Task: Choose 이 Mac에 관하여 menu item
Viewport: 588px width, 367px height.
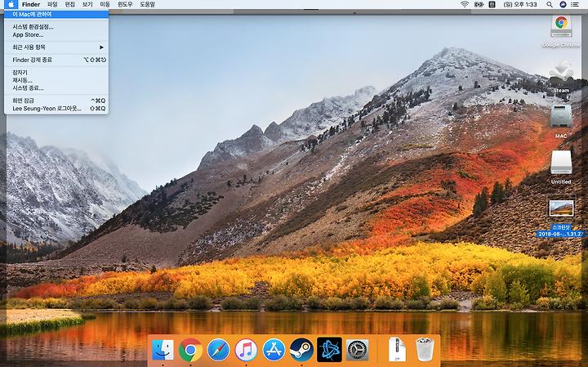Action: pos(56,14)
